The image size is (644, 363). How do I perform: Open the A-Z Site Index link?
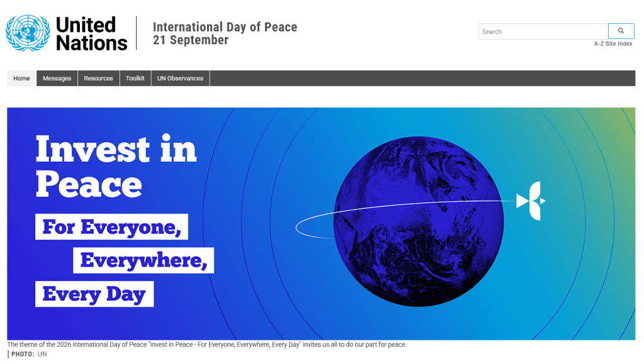(613, 43)
